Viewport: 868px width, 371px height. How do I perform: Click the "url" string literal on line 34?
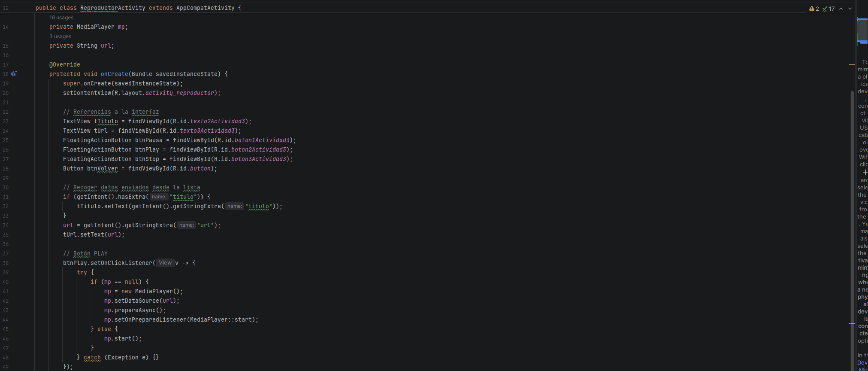pyautogui.click(x=206, y=225)
